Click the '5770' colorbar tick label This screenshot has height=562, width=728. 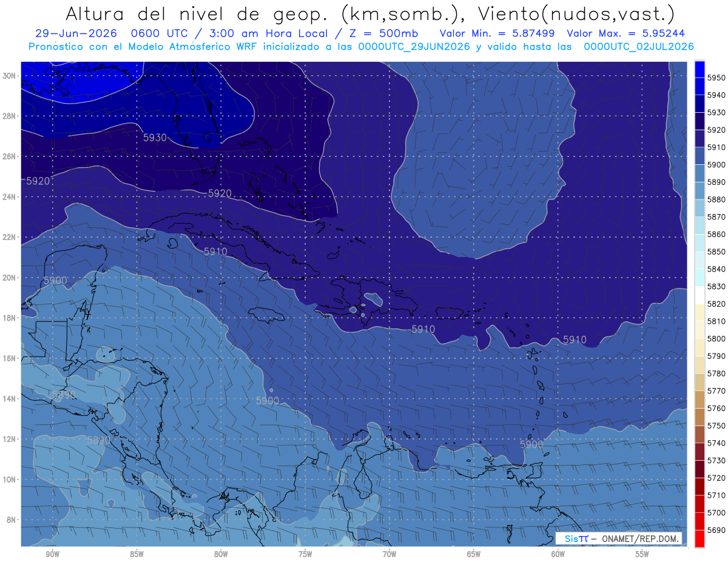coord(716,391)
